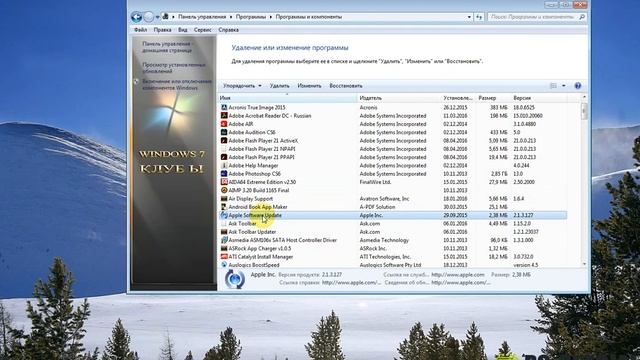The width and height of the screenshot is (640, 360).
Task: Expand the view options dropdown arrow
Action: pos(564,86)
